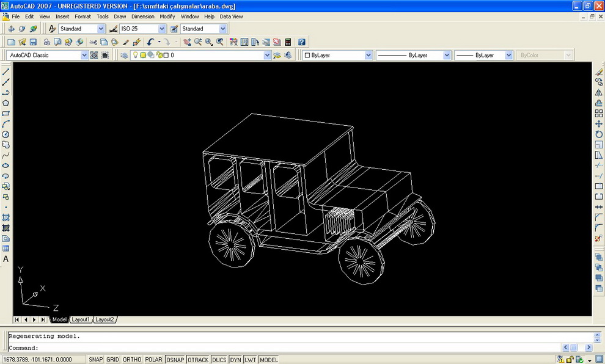The width and height of the screenshot is (605, 364).
Task: Toggle GRID display in status bar
Action: pyautogui.click(x=112, y=359)
